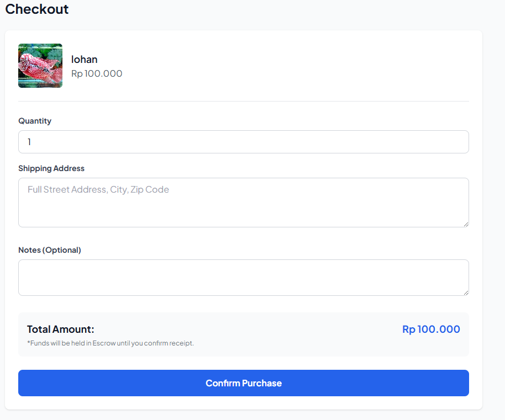Click the lohan product name
Screen dimensions: 505x420
pyautogui.click(x=85, y=60)
